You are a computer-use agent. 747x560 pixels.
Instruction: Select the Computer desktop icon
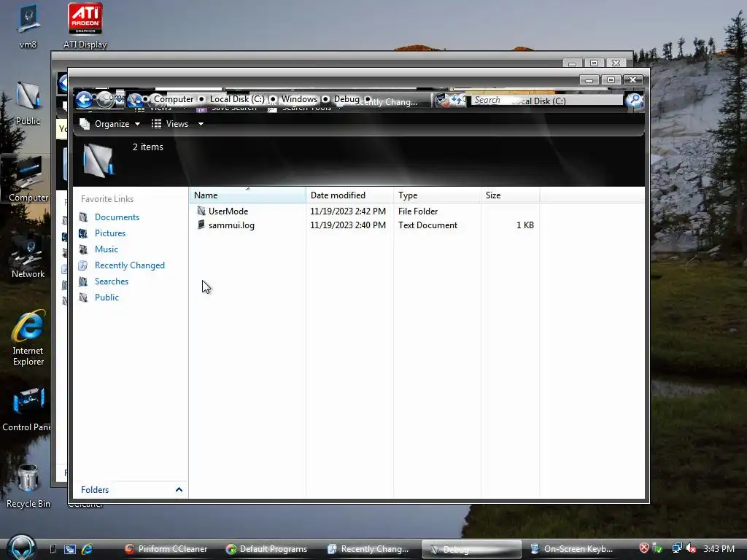28,179
